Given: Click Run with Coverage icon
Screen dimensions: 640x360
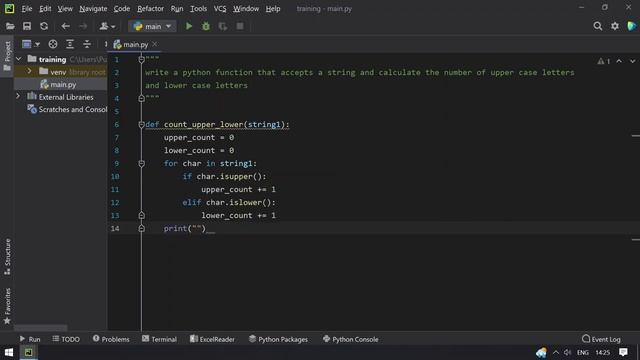Looking at the screenshot, I should (223, 27).
